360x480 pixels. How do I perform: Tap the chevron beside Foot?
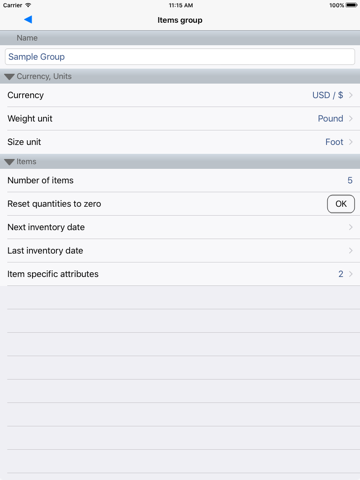(x=351, y=142)
